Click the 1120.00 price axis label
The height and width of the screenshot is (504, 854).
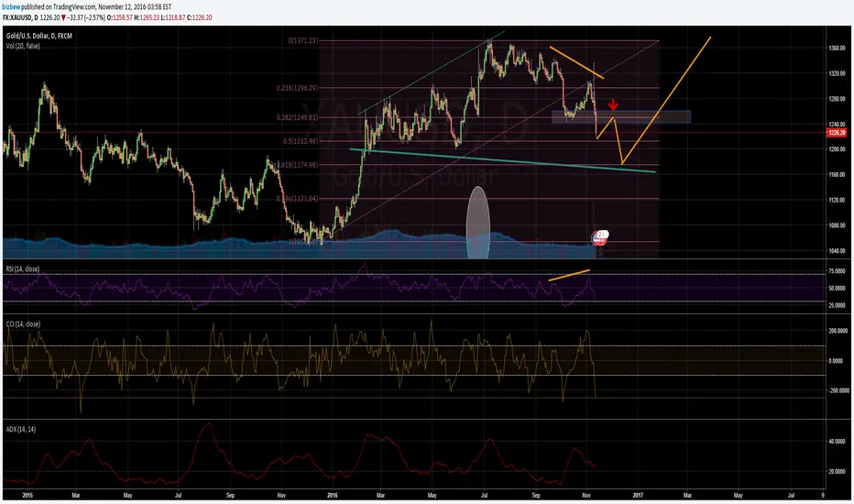pos(837,200)
